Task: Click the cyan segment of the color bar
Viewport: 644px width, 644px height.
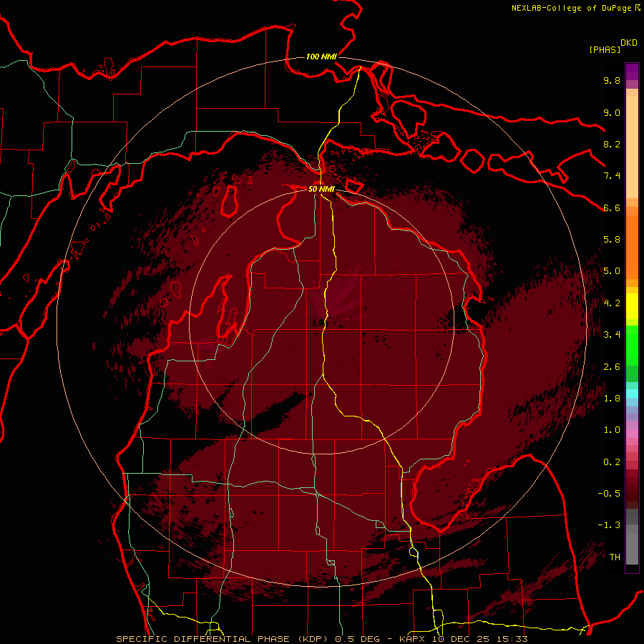Action: click(x=632, y=394)
